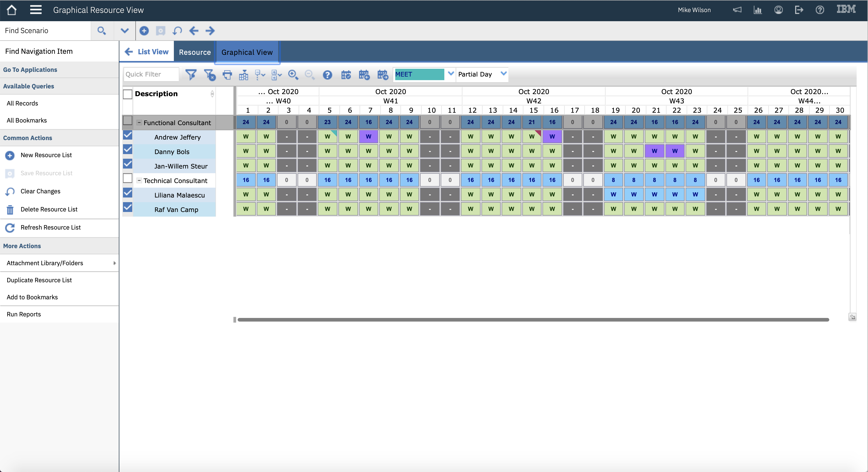Click the filter funnel icon
This screenshot has width=868, height=472.
[x=191, y=74]
